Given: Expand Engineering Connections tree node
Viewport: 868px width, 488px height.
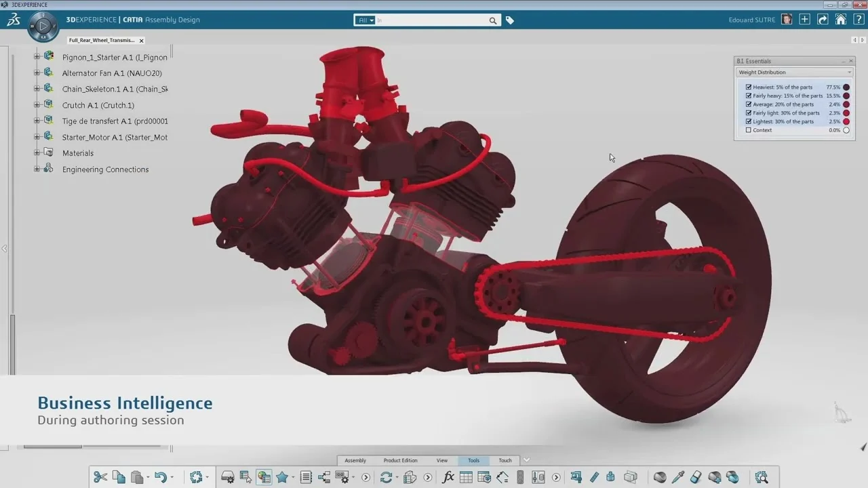Looking at the screenshot, I should [x=37, y=169].
